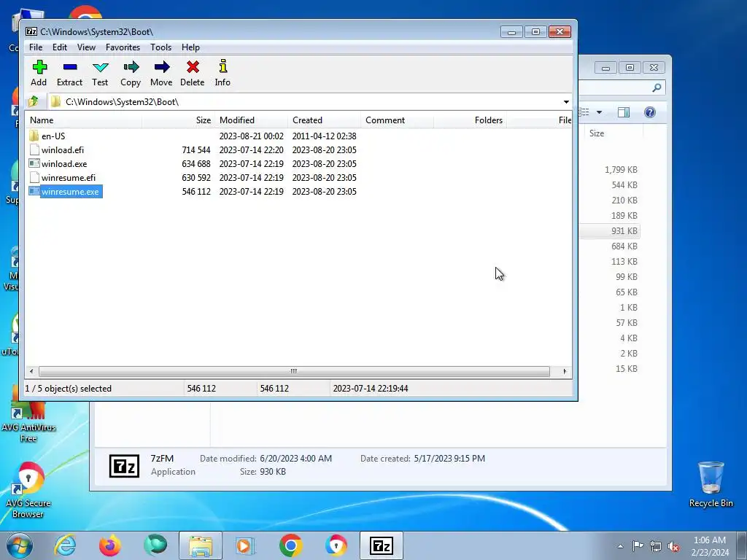This screenshot has width=747, height=560.
Task: Open the Help menu
Action: click(x=190, y=47)
